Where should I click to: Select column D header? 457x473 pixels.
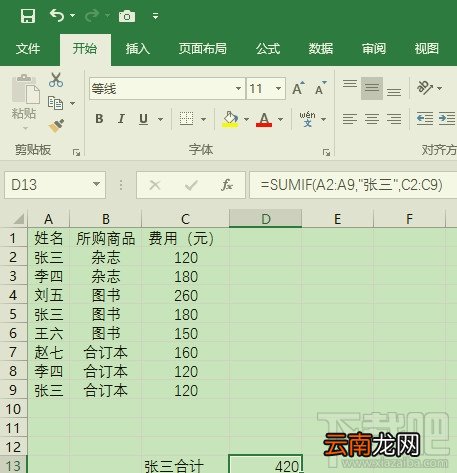point(265,219)
